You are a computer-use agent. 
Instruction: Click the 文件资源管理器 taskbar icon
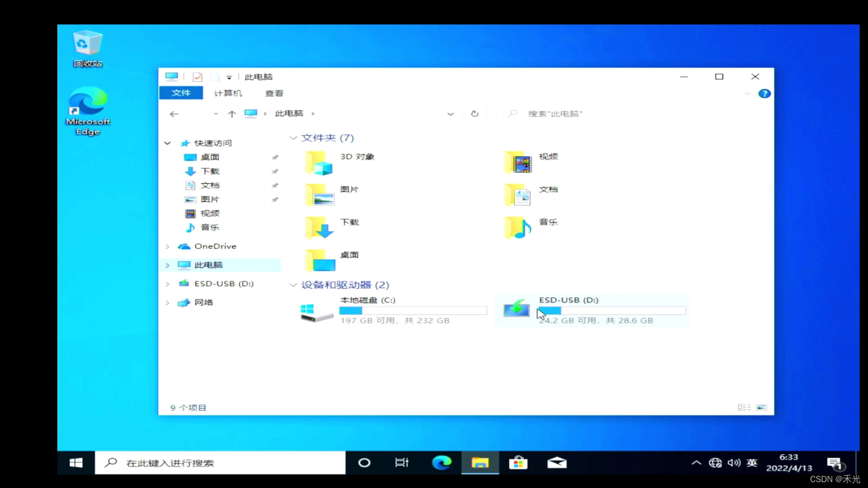(x=480, y=462)
